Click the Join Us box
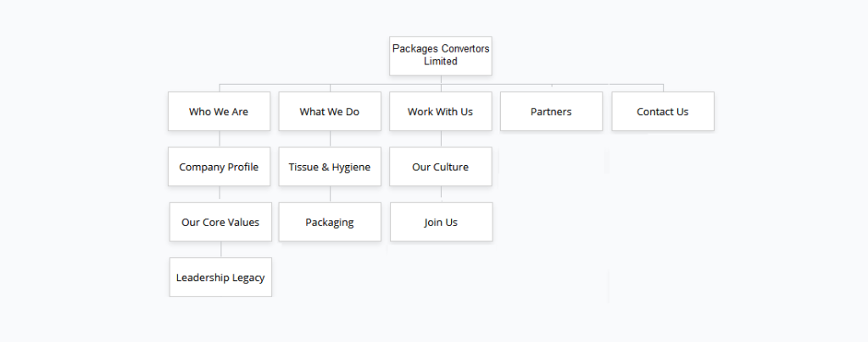Viewport: 868px width, 342px height. [441, 222]
